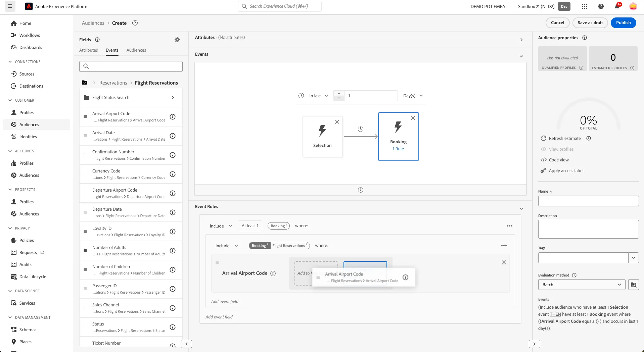
Task: Remove the Selection event card
Action: coord(337,122)
